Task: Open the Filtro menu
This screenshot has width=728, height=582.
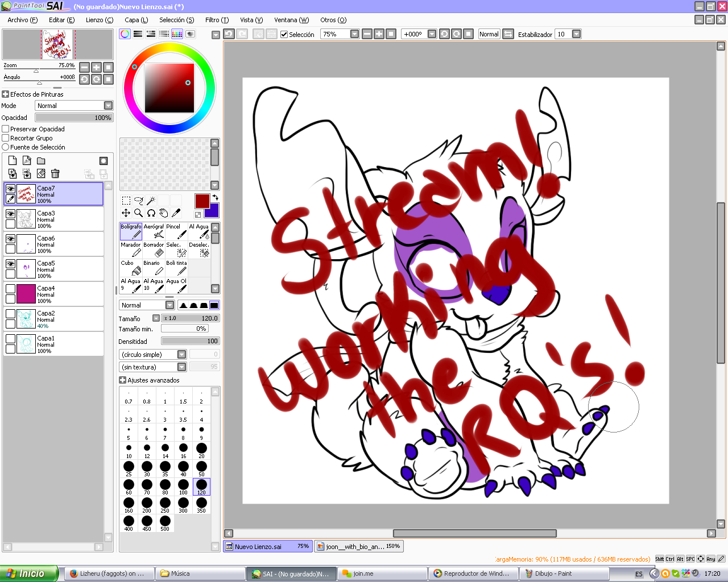Action: (217, 20)
